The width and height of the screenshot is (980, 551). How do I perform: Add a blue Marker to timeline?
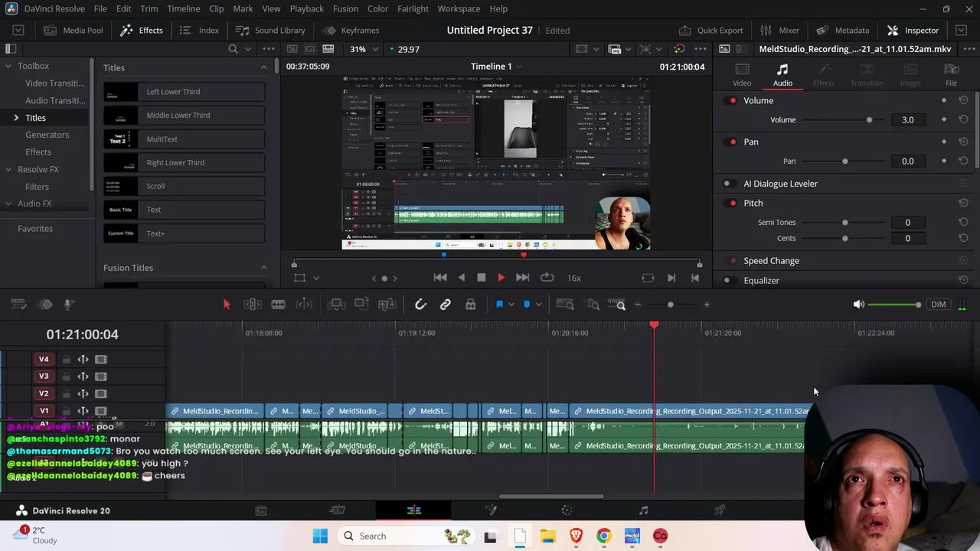tap(526, 305)
